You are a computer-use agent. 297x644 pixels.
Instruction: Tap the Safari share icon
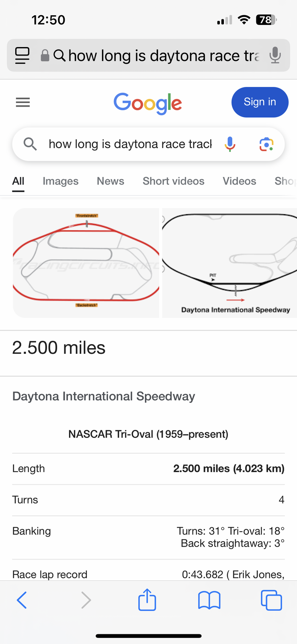147,600
